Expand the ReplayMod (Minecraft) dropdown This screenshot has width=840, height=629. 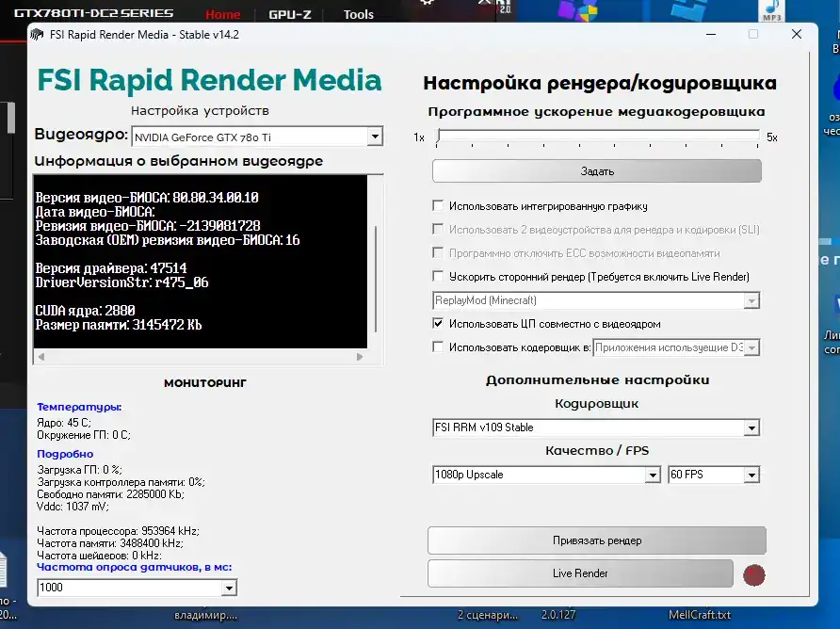click(x=751, y=300)
